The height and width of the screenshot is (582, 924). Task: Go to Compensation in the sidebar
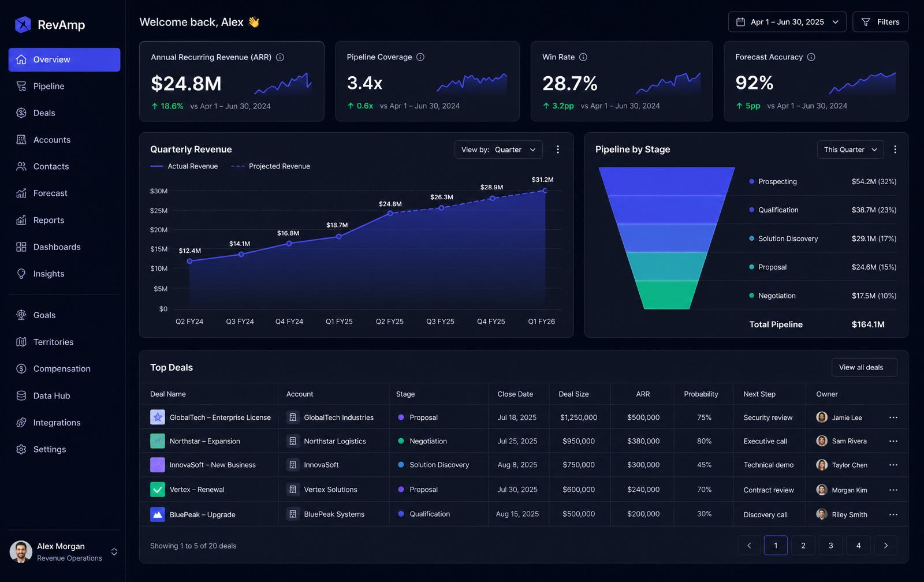pos(65,368)
